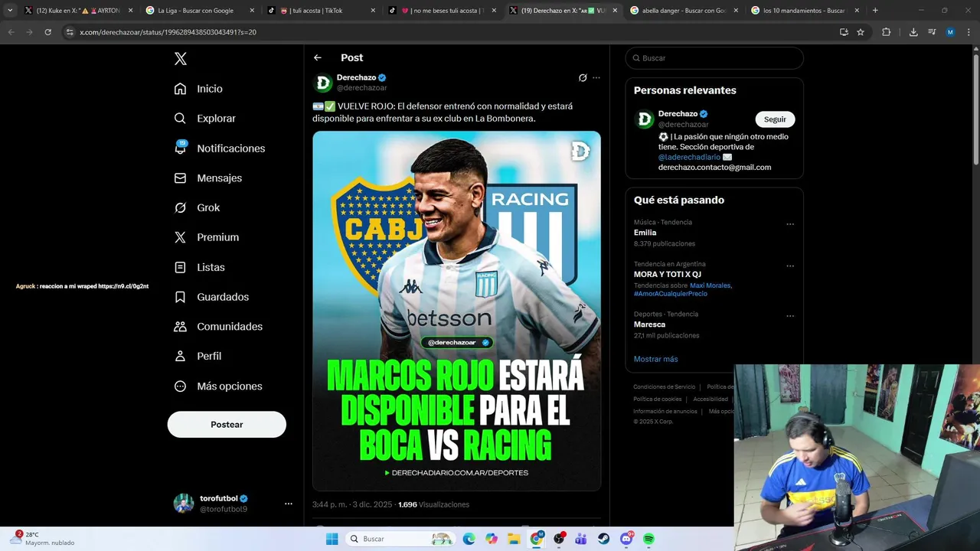Open Derechazo avatar on the post
Screen dimensions: 980x551
(x=323, y=83)
